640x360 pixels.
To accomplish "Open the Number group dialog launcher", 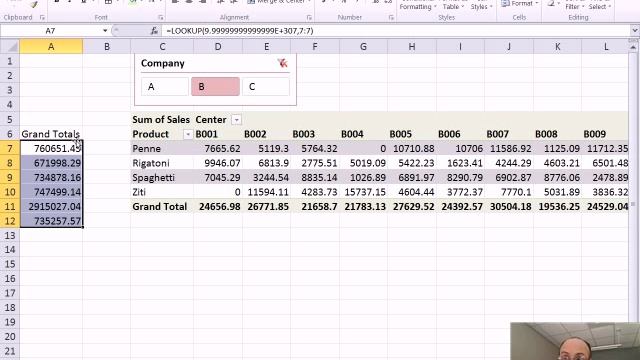I will tap(391, 18).
